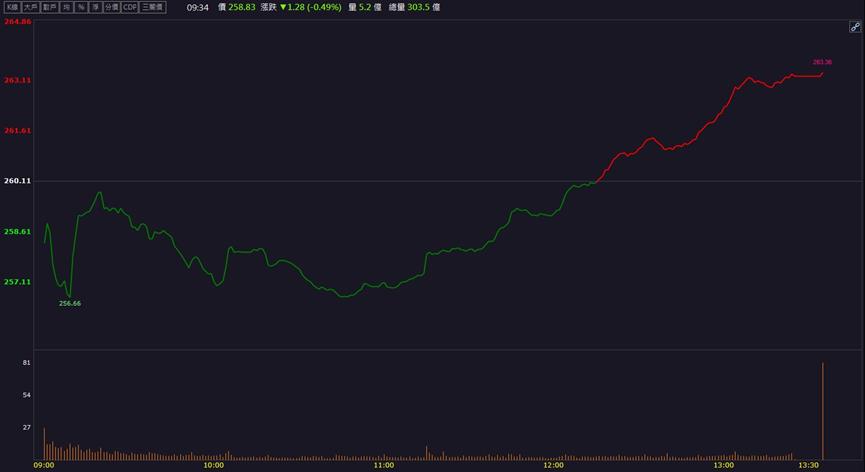865x472 pixels.
Task: Click the 13:00 time axis label
Action: pos(724,465)
